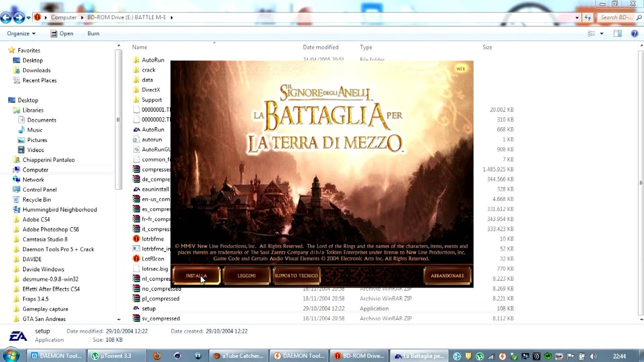Image resolution: width=644 pixels, height=362 pixels.
Task: Select the Adobe Photoshop CS6 folder
Action: (50, 229)
